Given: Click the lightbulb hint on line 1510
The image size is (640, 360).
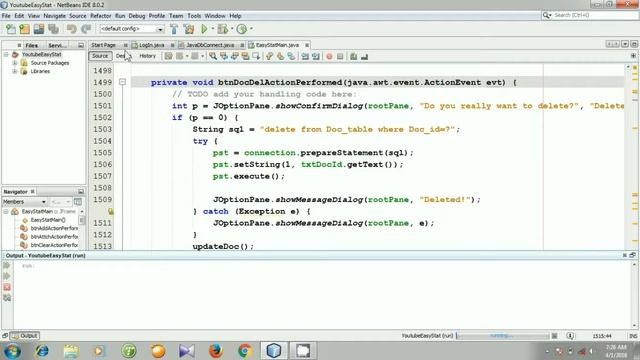Looking at the screenshot, I should click(x=111, y=211).
